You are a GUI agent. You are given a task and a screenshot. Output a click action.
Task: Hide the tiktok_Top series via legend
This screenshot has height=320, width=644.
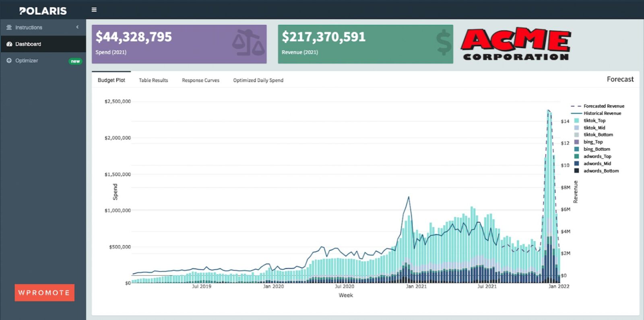[x=594, y=121]
